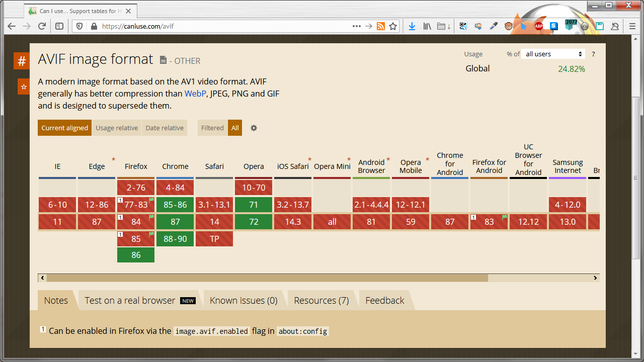Open Resources (7) tab
The width and height of the screenshot is (644, 362).
[x=321, y=300]
